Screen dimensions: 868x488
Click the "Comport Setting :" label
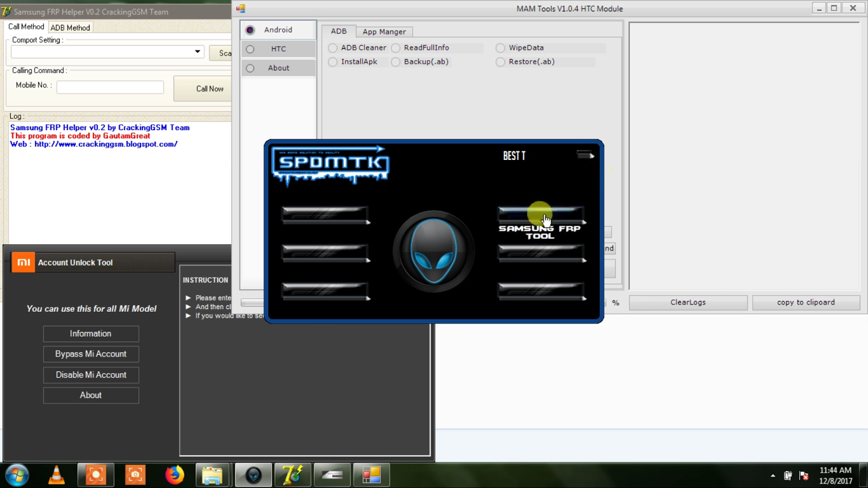37,40
